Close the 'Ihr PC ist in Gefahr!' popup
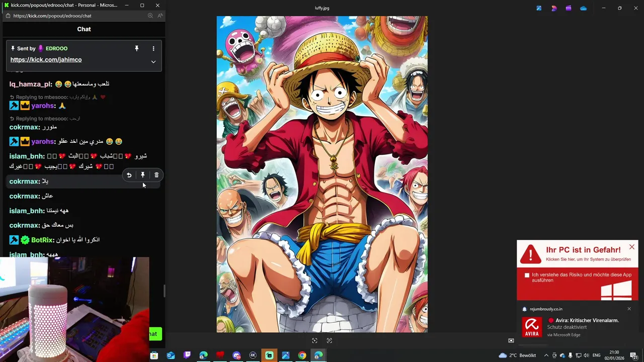 tap(632, 247)
